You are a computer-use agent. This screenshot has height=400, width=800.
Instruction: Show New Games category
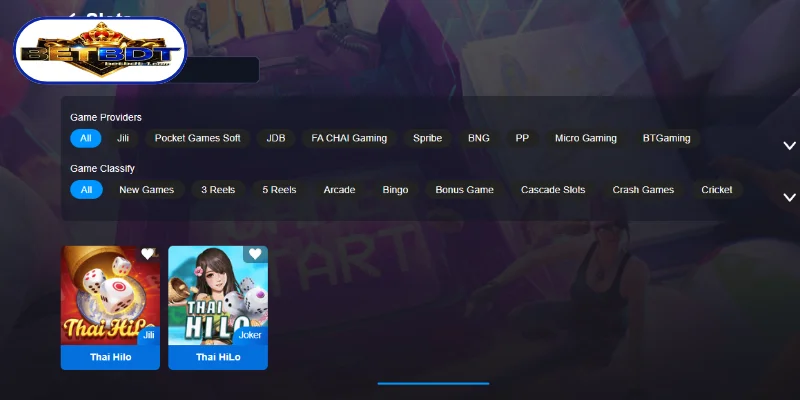point(146,190)
